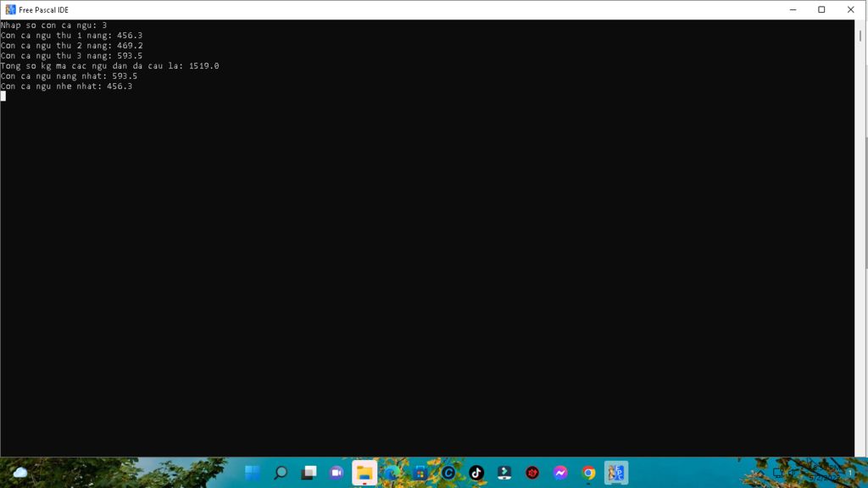Click the line 'Con ca ngu nang nhat: 593.5'
Screen dimensions: 868x488
click(x=69, y=76)
